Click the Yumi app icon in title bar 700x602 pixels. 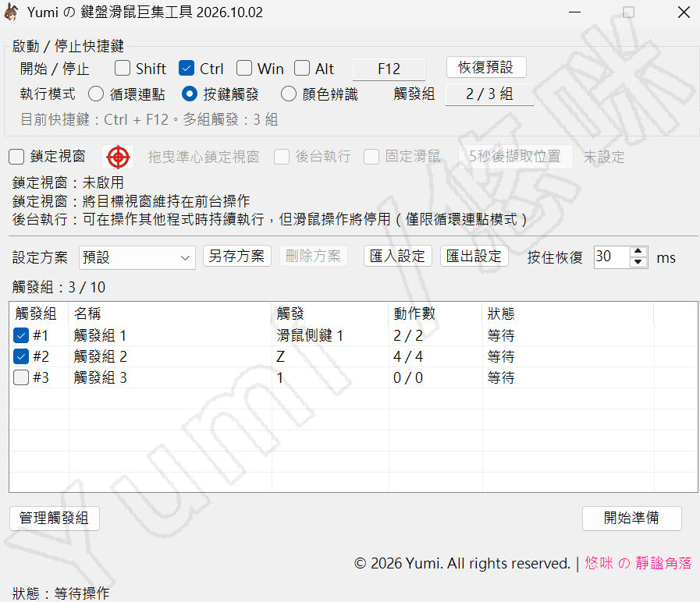(x=11, y=12)
